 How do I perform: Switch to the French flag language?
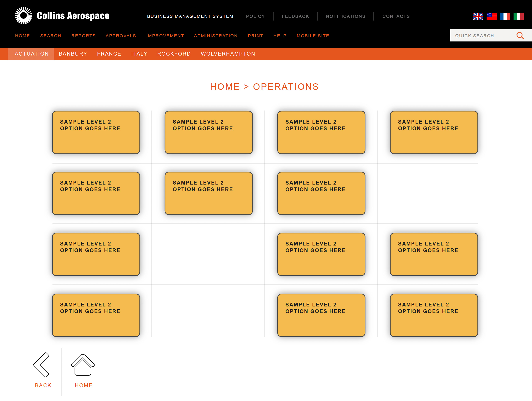tap(505, 16)
